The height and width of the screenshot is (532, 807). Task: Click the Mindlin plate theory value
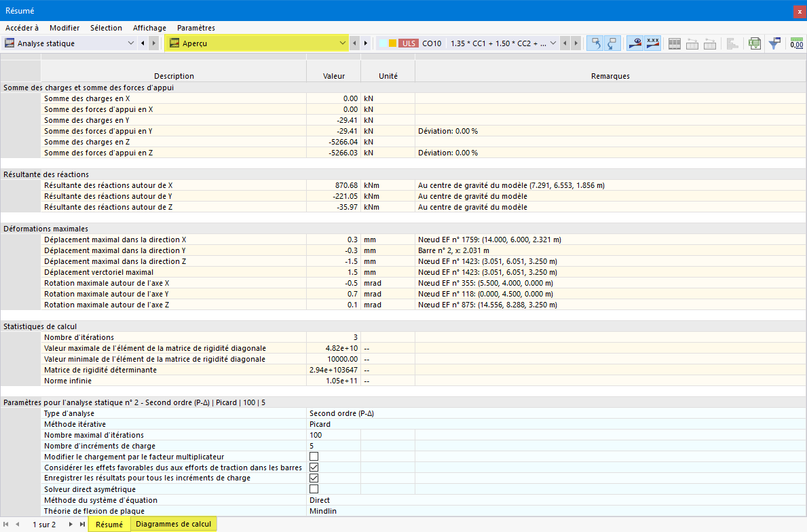[x=323, y=511]
